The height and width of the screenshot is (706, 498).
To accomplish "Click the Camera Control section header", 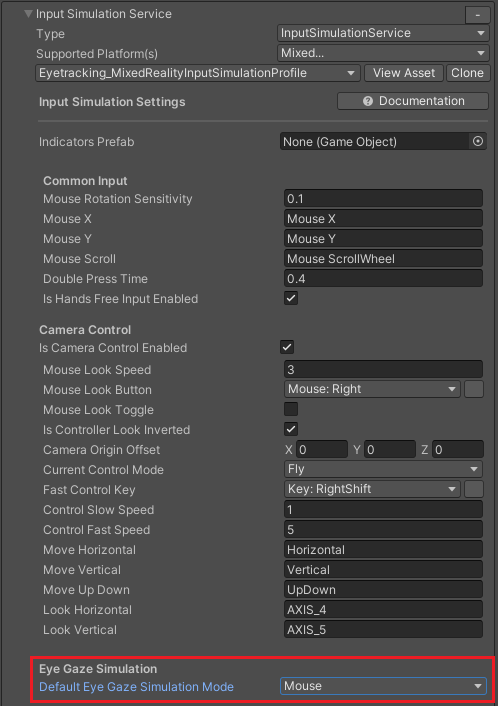I will tap(85, 330).
